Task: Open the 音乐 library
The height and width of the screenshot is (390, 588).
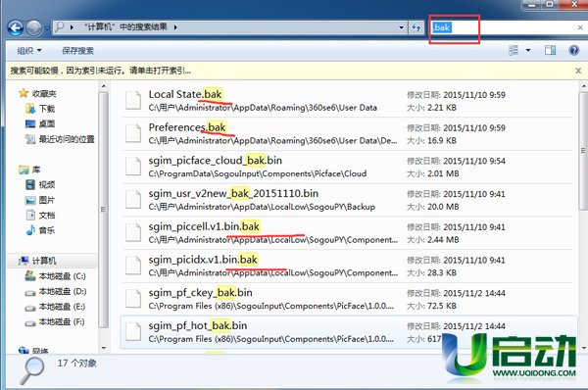Action: click(x=40, y=230)
